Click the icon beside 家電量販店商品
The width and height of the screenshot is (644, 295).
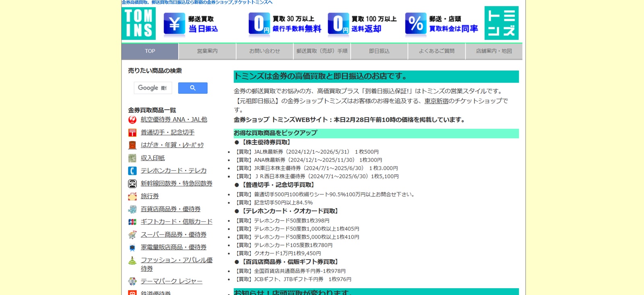coord(132,248)
